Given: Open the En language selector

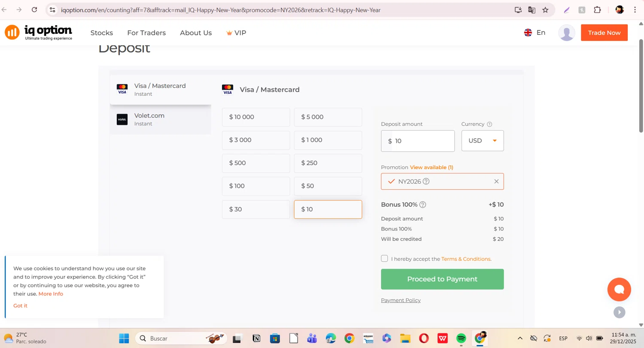Looking at the screenshot, I should [x=535, y=33].
